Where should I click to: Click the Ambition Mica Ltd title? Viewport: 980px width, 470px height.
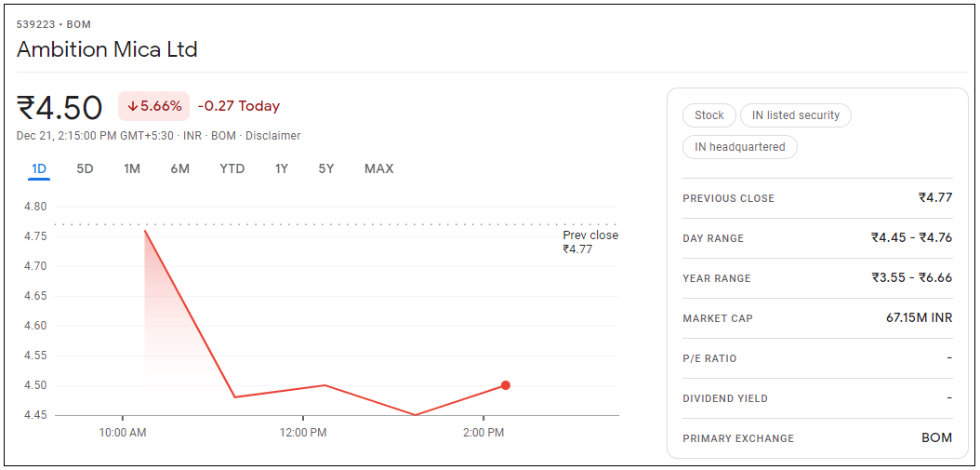coord(107,49)
